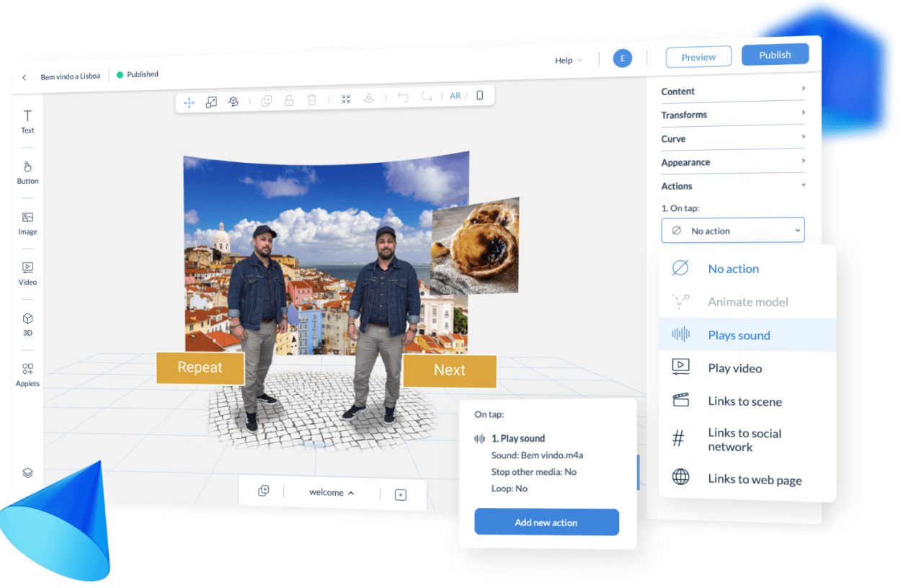Select the Move tool in the toolbar

pyautogui.click(x=190, y=103)
